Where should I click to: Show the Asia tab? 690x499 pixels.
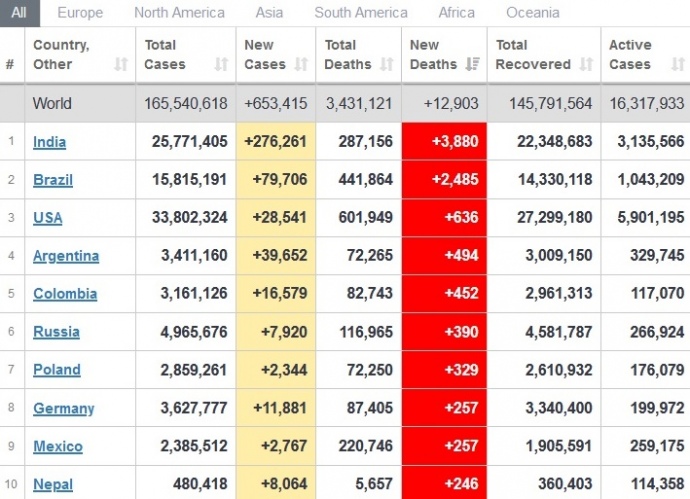[x=269, y=13]
